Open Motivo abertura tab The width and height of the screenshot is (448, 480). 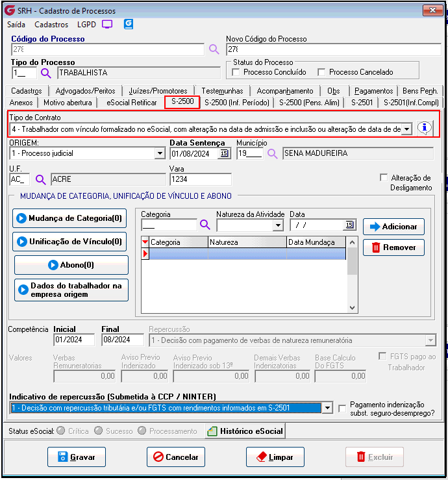point(68,103)
